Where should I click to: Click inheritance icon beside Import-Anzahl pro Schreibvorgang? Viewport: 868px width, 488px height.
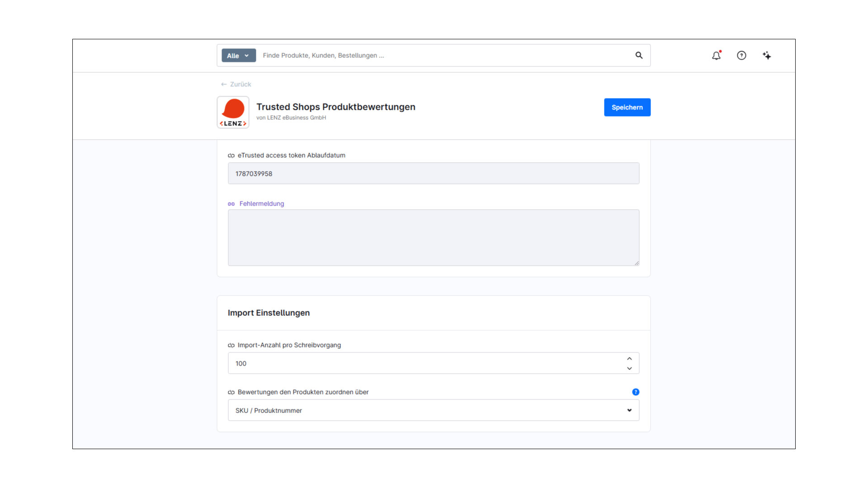tap(231, 345)
